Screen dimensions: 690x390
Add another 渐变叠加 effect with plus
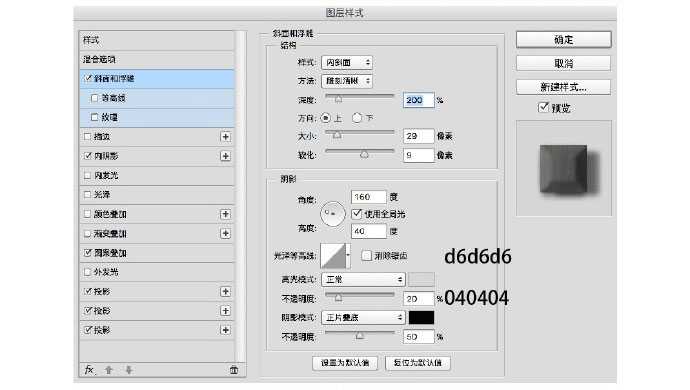[225, 233]
